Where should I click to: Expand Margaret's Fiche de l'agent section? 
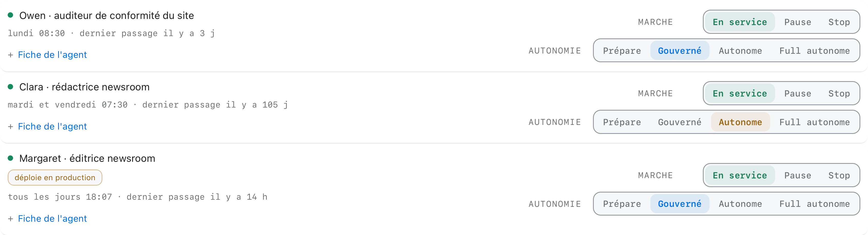47,219
